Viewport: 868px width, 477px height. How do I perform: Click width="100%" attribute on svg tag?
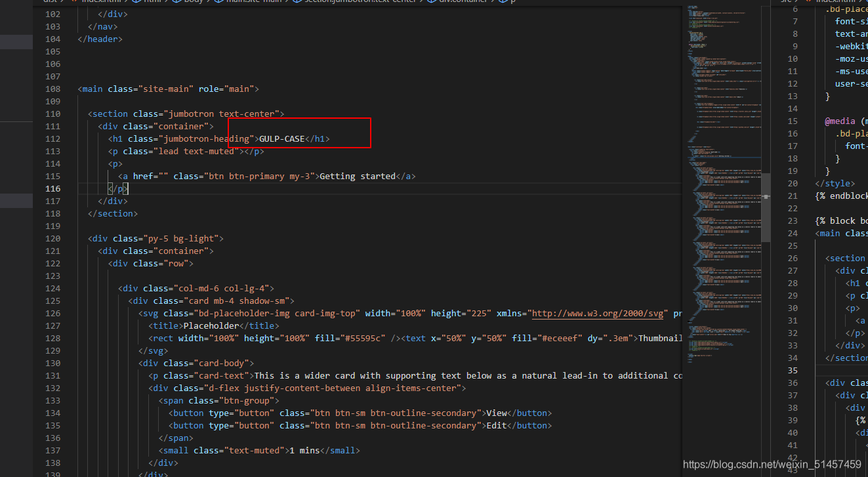(395, 314)
